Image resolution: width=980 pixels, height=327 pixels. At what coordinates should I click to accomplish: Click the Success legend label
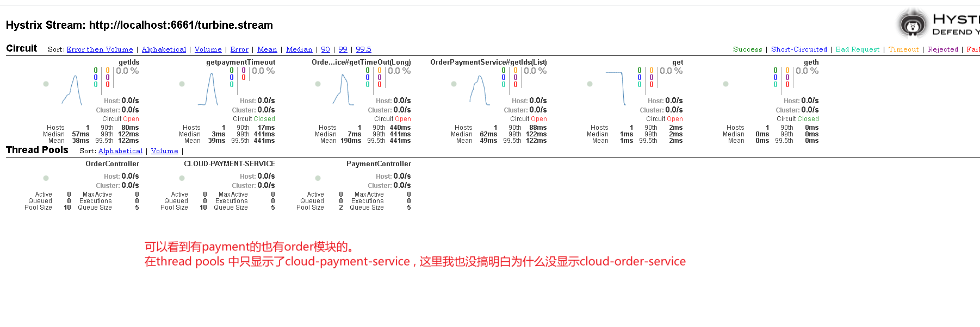[747, 49]
